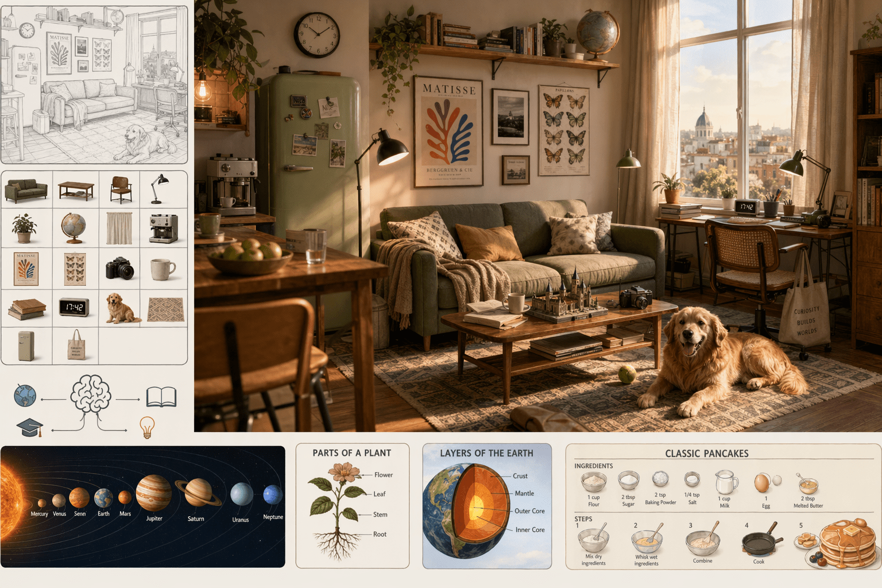Click the Inner Core label on Earth diagram

click(x=529, y=530)
